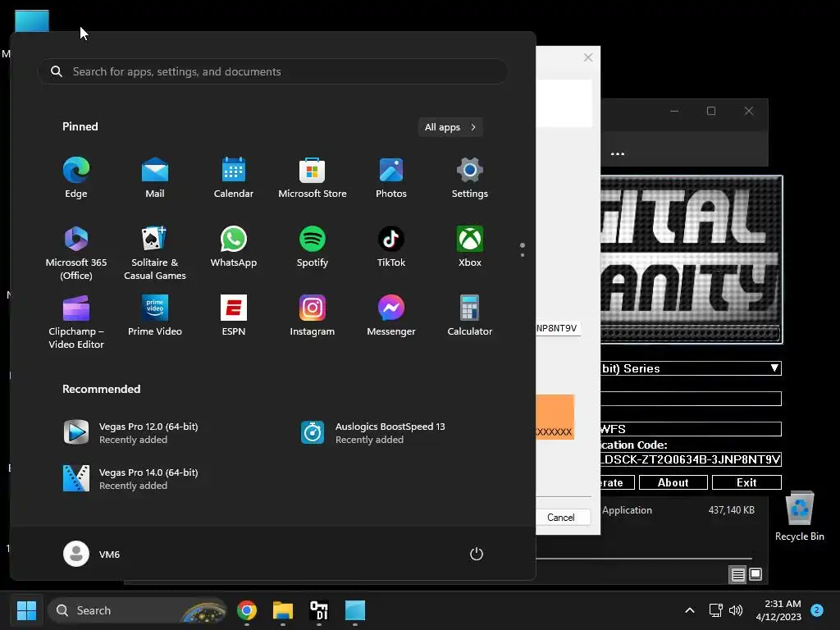840x630 pixels.
Task: Open Edge from pinned apps
Action: [76, 178]
